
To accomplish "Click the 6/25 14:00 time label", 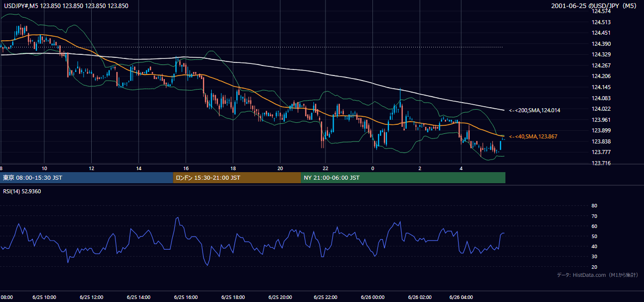I will [x=139, y=297].
